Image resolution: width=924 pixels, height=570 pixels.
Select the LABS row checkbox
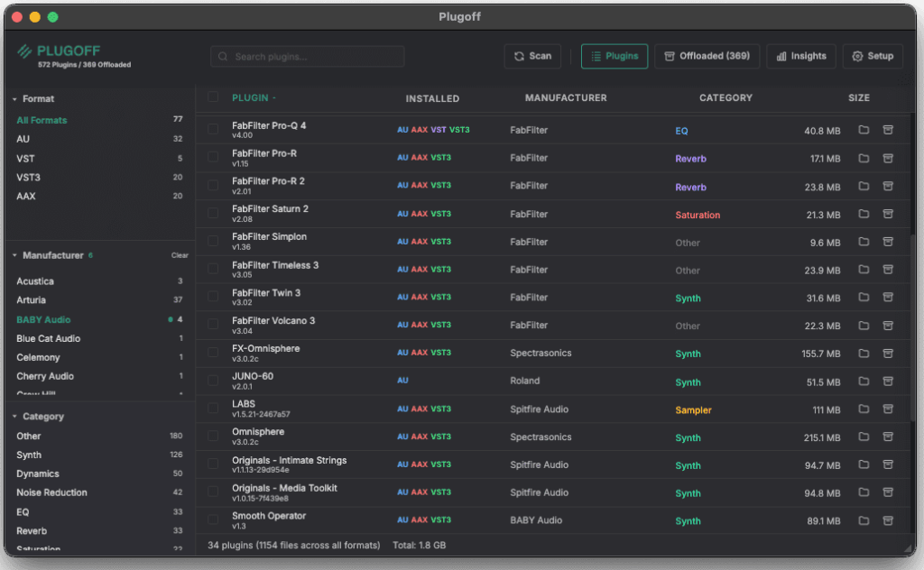[213, 409]
